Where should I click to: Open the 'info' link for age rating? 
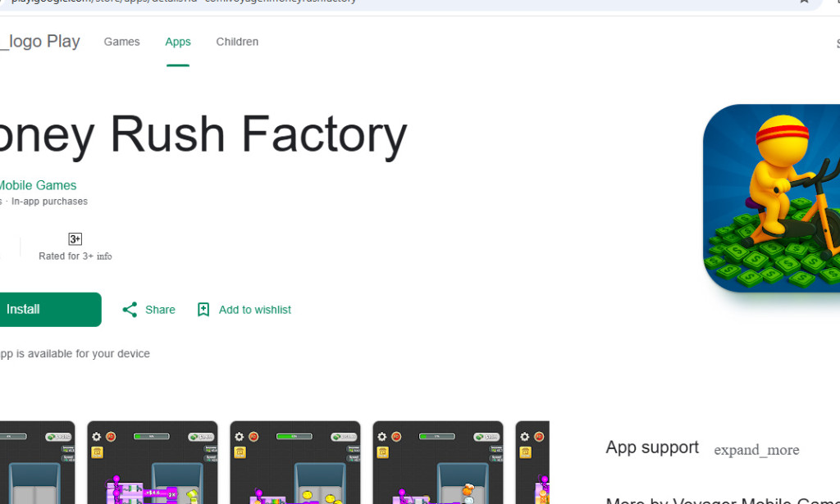click(x=105, y=256)
